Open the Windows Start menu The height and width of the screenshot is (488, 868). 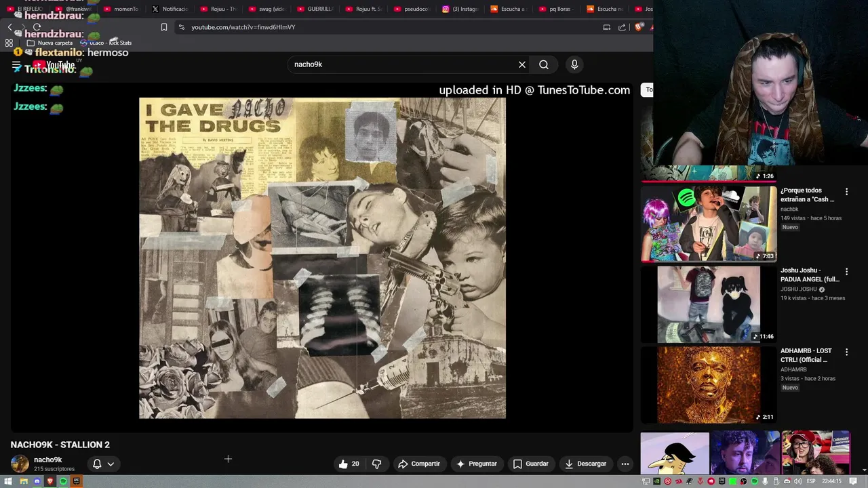click(8, 481)
